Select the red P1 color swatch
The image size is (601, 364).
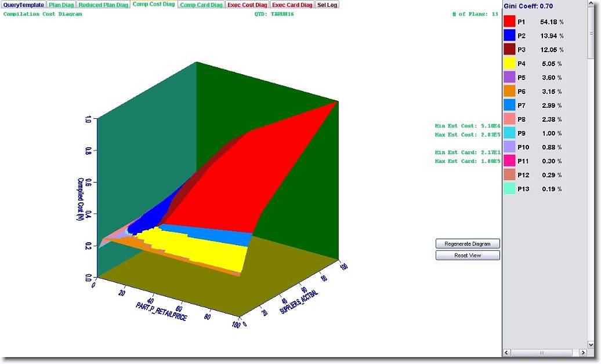[509, 22]
